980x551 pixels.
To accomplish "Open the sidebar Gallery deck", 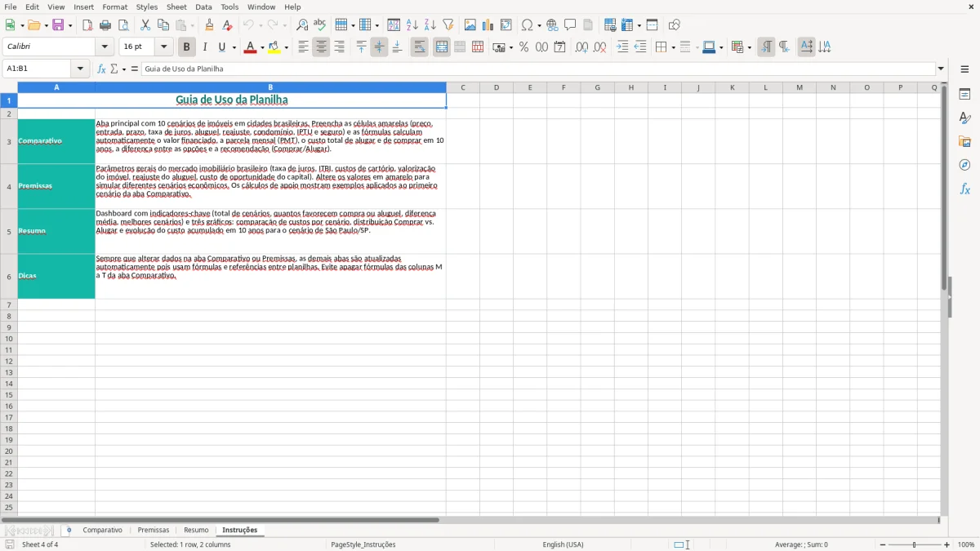I will point(964,142).
